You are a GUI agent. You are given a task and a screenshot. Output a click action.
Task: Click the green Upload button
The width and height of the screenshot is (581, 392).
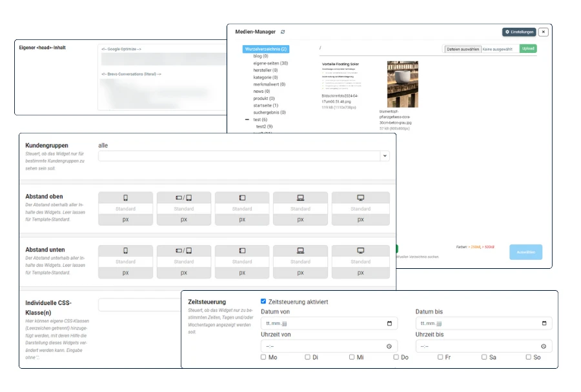(x=527, y=48)
